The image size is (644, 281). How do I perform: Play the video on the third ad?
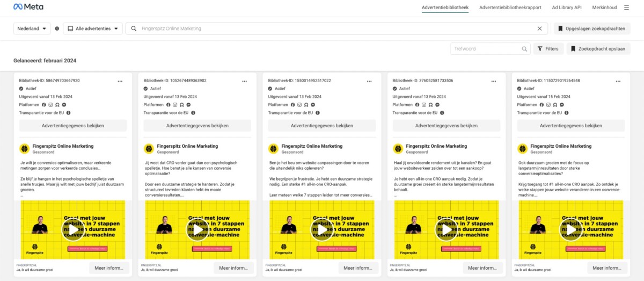pos(322,230)
